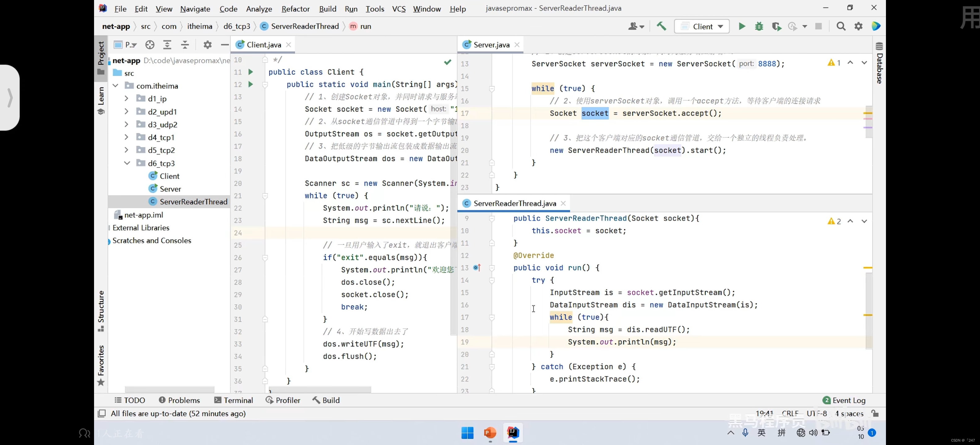Screen dimensions: 980x445
Task: Select net-app.iml file
Action: click(144, 215)
